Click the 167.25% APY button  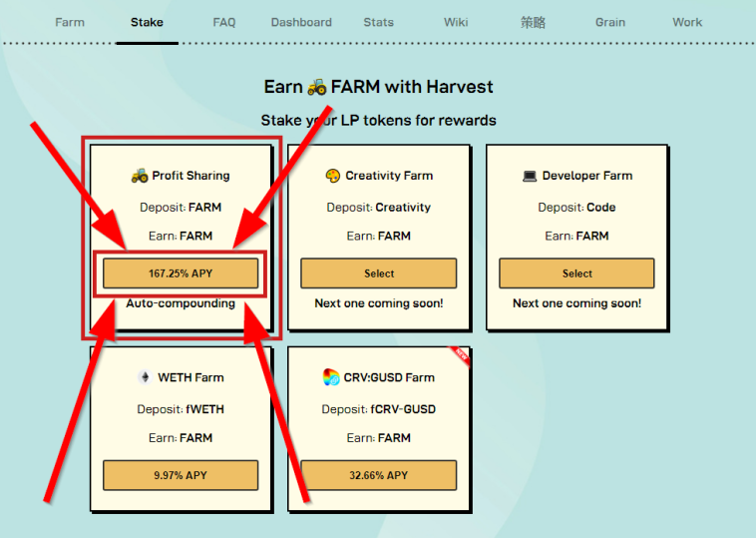pos(181,273)
